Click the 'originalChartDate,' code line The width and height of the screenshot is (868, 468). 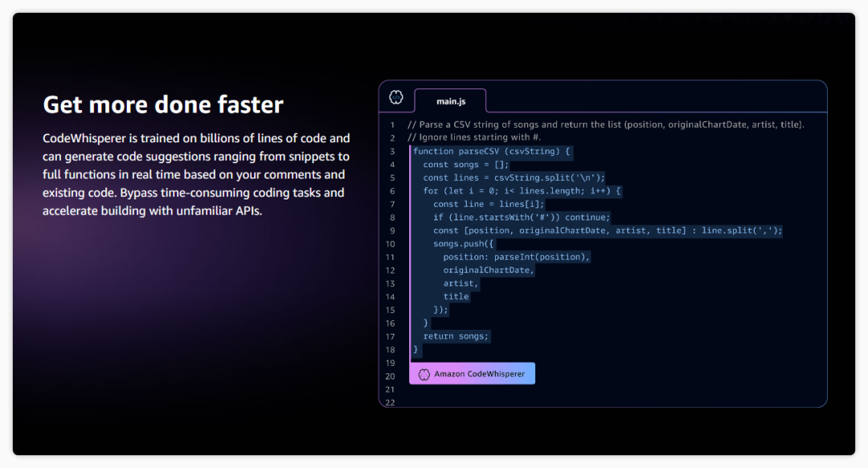[489, 270]
